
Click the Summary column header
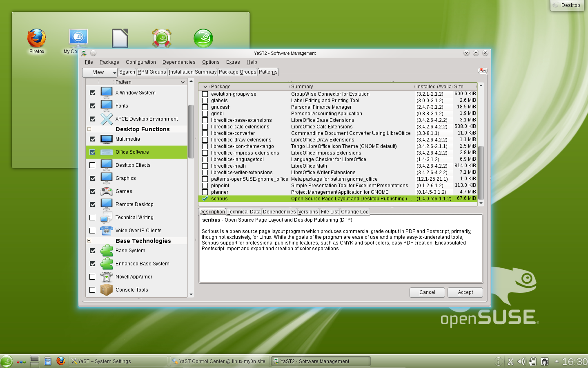[x=351, y=87]
